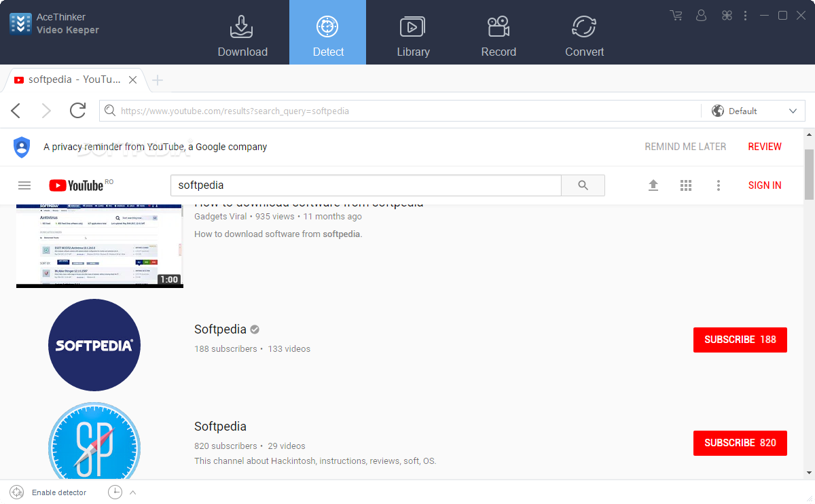Click the "820 subscribers" text
815x504 pixels.
tap(225, 446)
